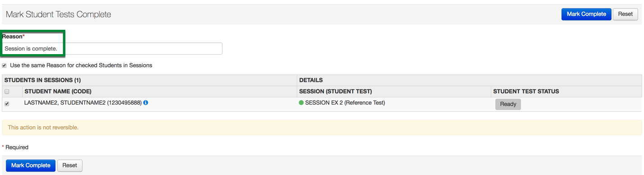Focus the Reason text field
Viewport: 644px width, 175px height.
pyautogui.click(x=112, y=49)
